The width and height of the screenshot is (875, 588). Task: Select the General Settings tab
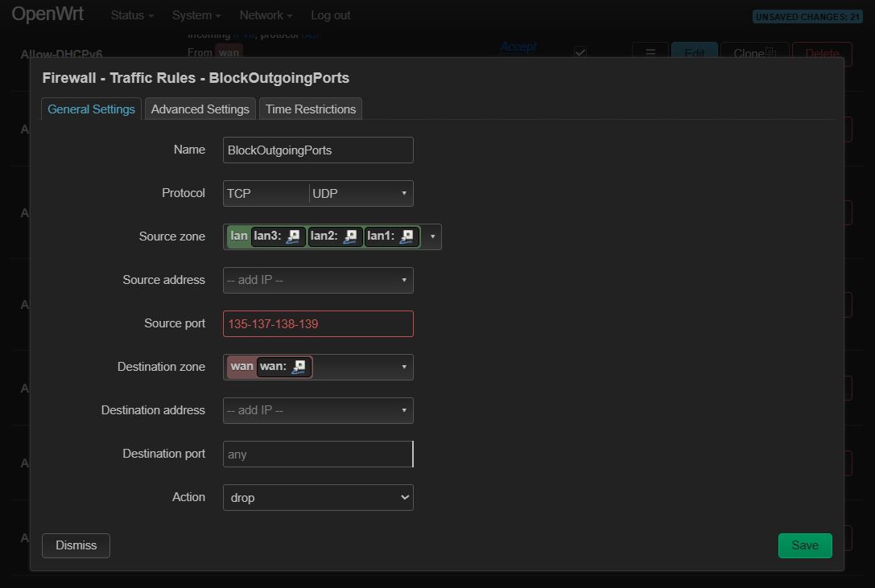91,109
